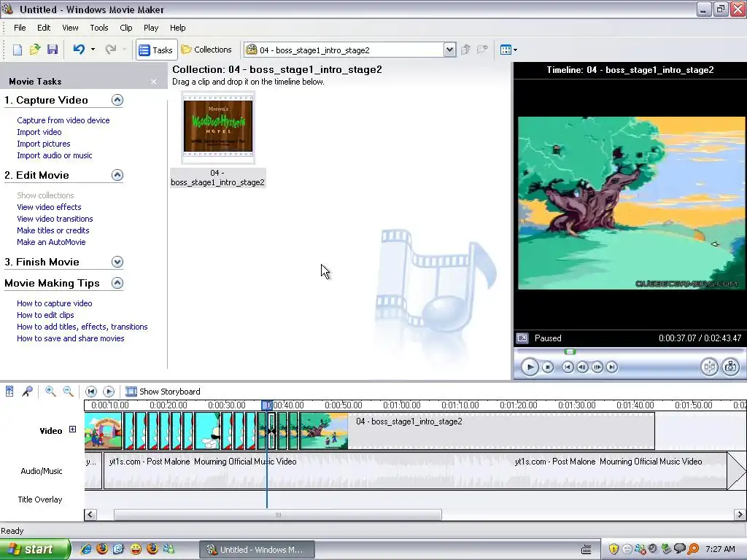Open the Windows Start menu
The height and width of the screenshot is (560, 747).
pyautogui.click(x=34, y=550)
